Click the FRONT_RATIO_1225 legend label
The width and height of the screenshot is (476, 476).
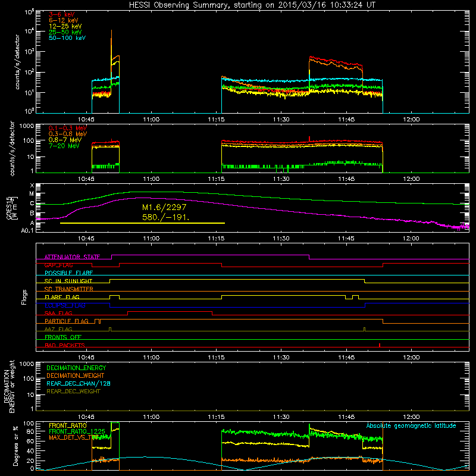pos(77,431)
